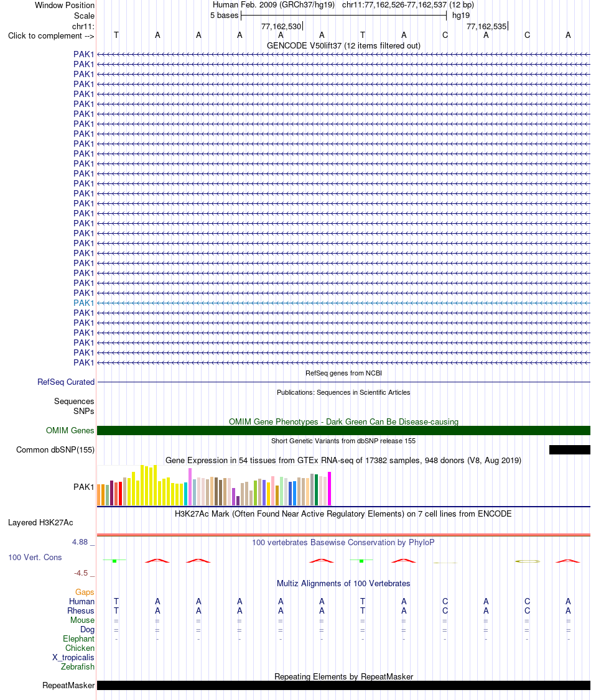Screen dimensions: 591x700
Task: Click the Common dbSNP(155) track label
Action: [55, 449]
